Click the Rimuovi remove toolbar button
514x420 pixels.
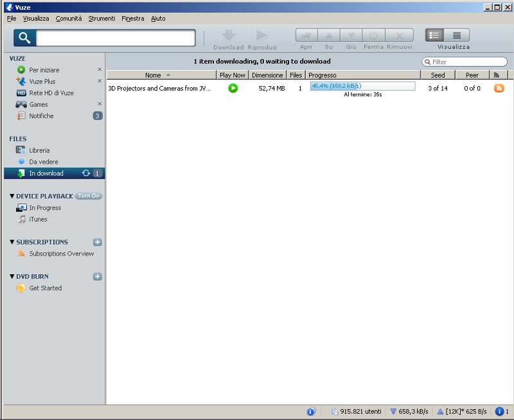coord(399,36)
